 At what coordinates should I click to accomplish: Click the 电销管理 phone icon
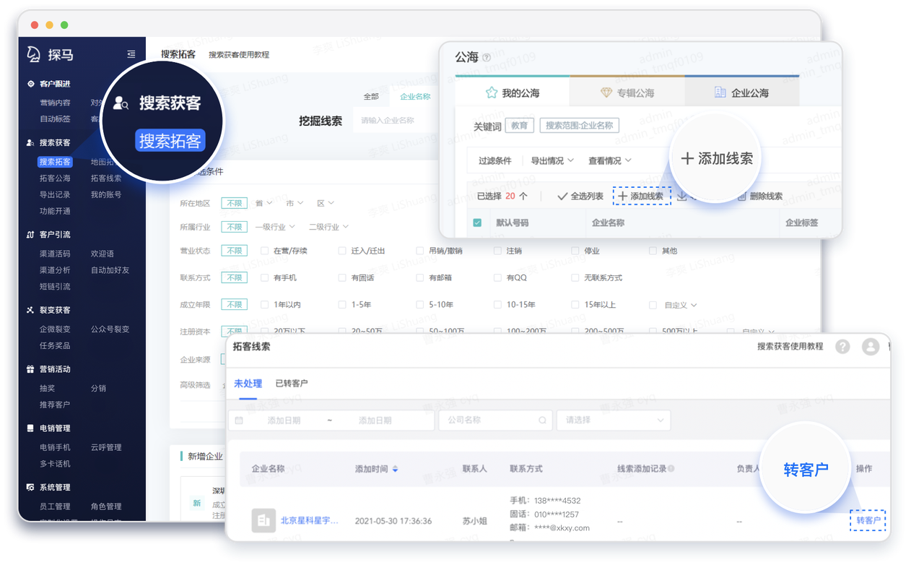click(30, 428)
